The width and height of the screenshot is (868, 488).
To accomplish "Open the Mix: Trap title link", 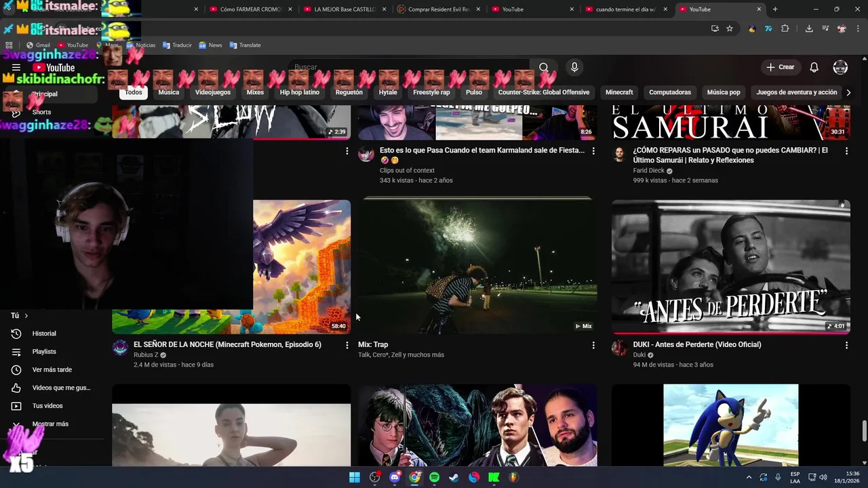I will pyautogui.click(x=373, y=345).
